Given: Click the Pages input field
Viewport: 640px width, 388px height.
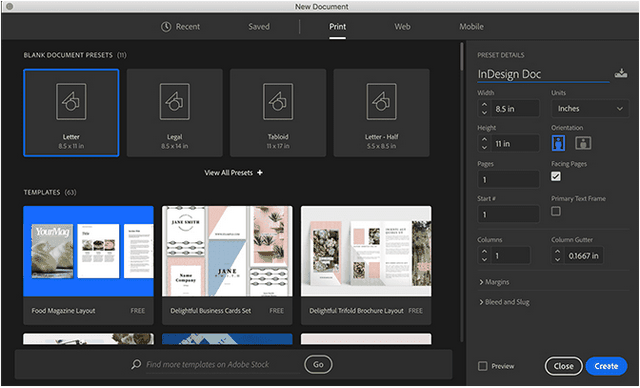Looking at the screenshot, I should (x=508, y=180).
